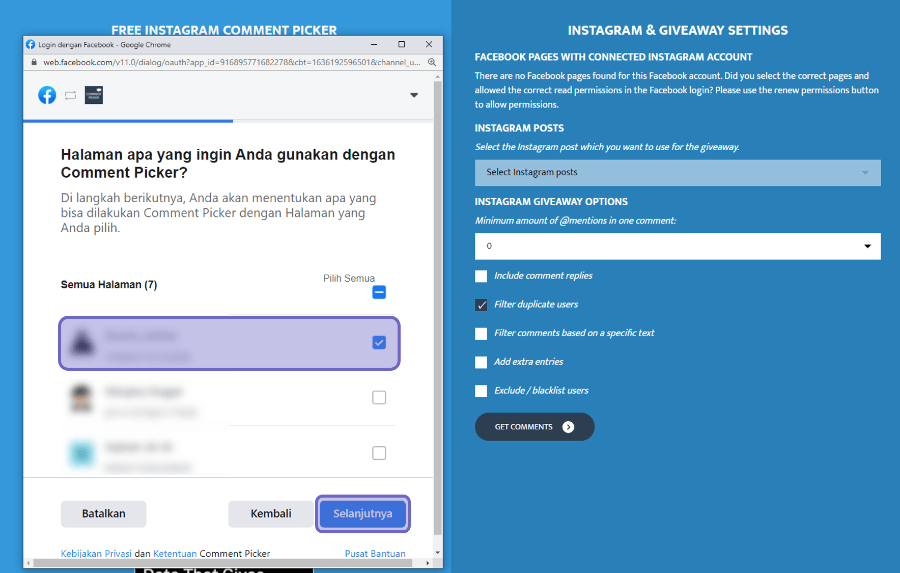Click the first page's avatar thumbnail
900x573 pixels.
(x=82, y=343)
